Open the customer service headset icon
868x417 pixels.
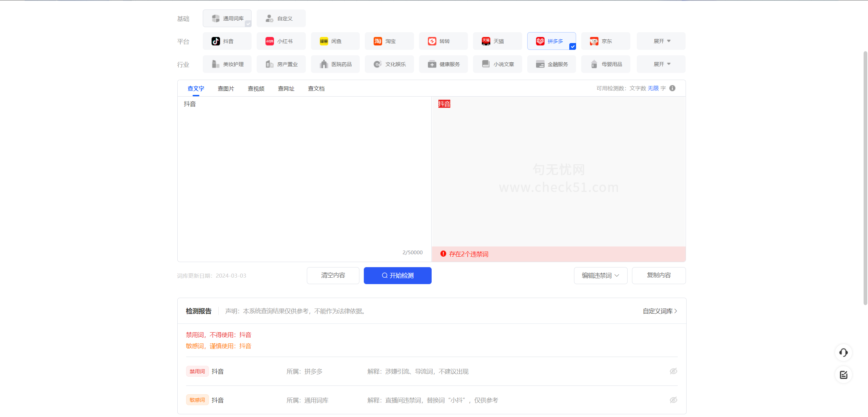844,353
